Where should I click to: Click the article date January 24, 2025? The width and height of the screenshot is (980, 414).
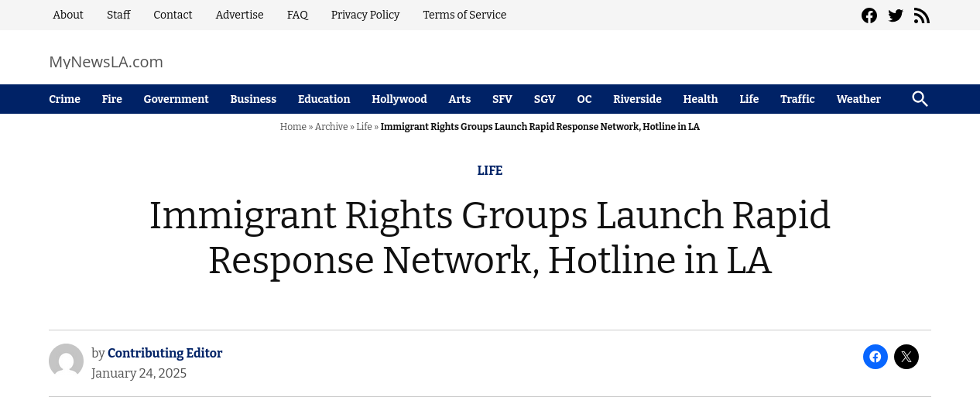click(139, 374)
